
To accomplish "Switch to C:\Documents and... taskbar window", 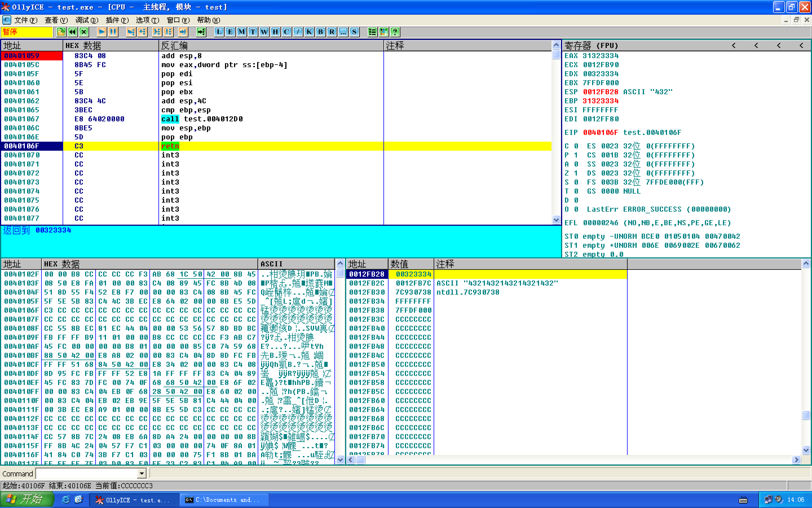I will tap(224, 500).
